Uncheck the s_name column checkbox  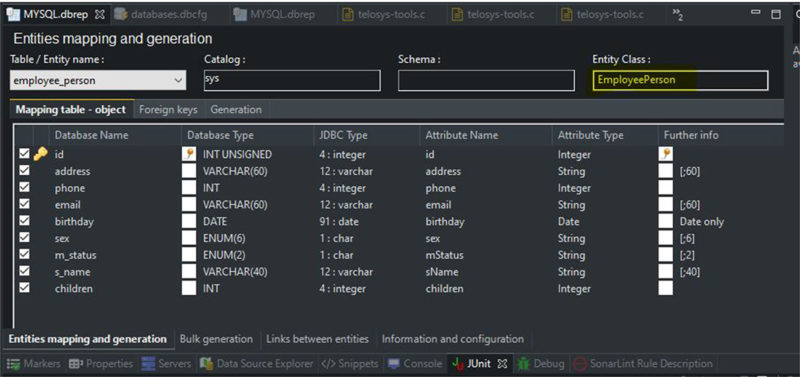[x=24, y=271]
